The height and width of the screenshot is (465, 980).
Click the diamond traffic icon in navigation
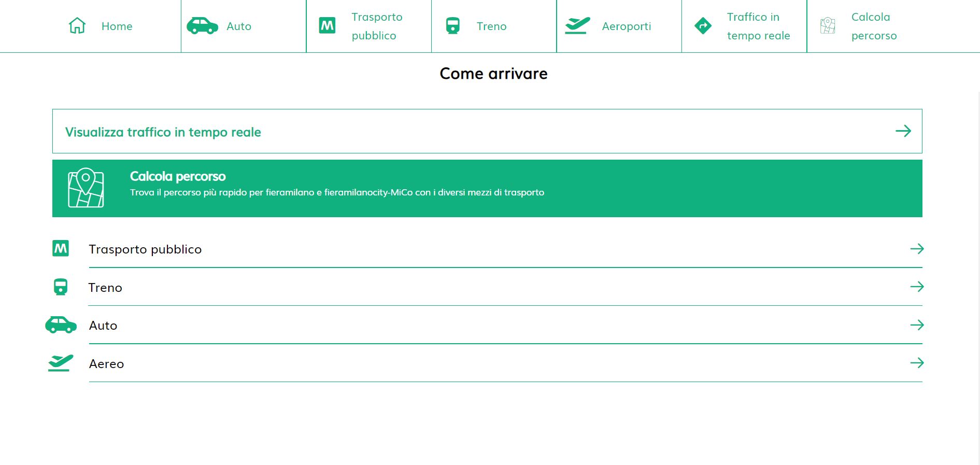coord(703,25)
